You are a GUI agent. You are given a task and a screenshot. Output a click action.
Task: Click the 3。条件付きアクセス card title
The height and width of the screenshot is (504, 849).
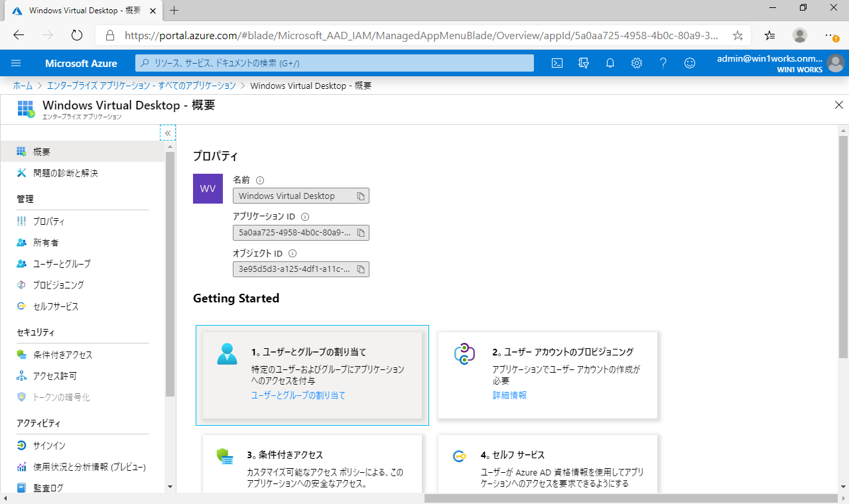tap(285, 455)
